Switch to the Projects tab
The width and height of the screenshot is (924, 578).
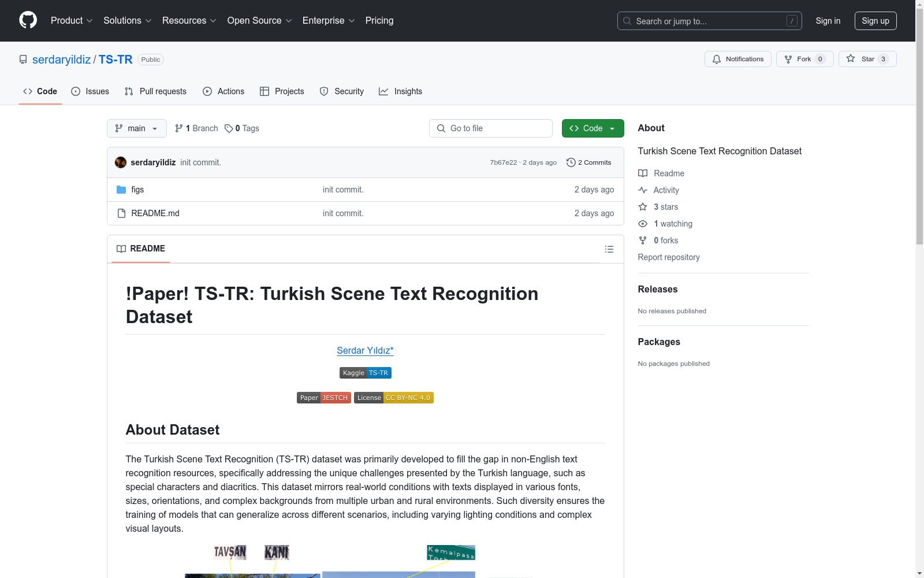pos(282,91)
